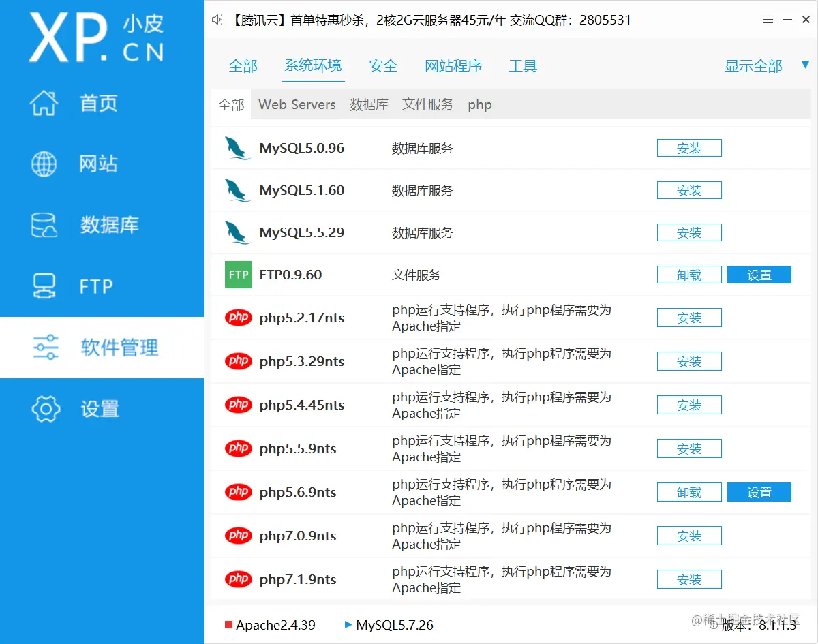Image resolution: width=818 pixels, height=644 pixels.
Task: Install php7.1.9nts with 安装 button
Action: 689,579
